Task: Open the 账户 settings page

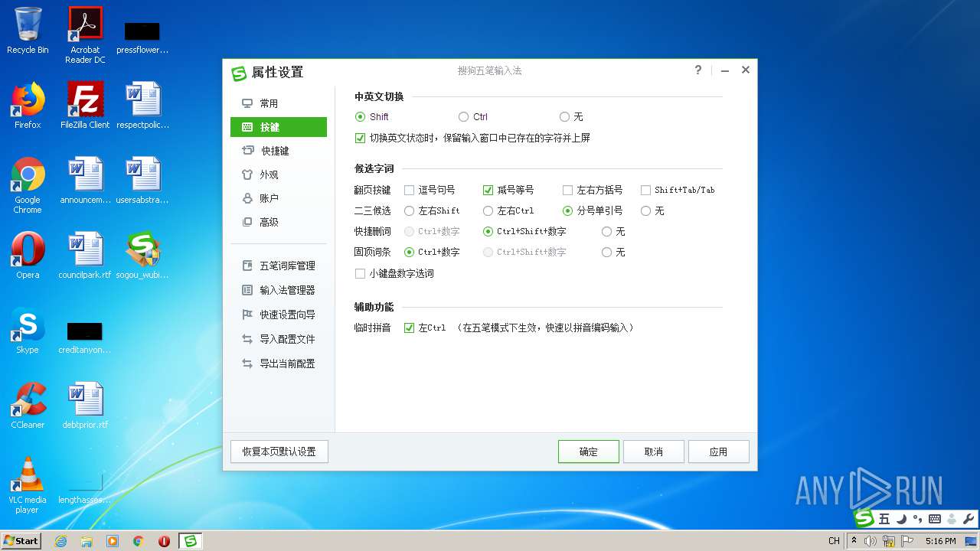Action: point(279,198)
